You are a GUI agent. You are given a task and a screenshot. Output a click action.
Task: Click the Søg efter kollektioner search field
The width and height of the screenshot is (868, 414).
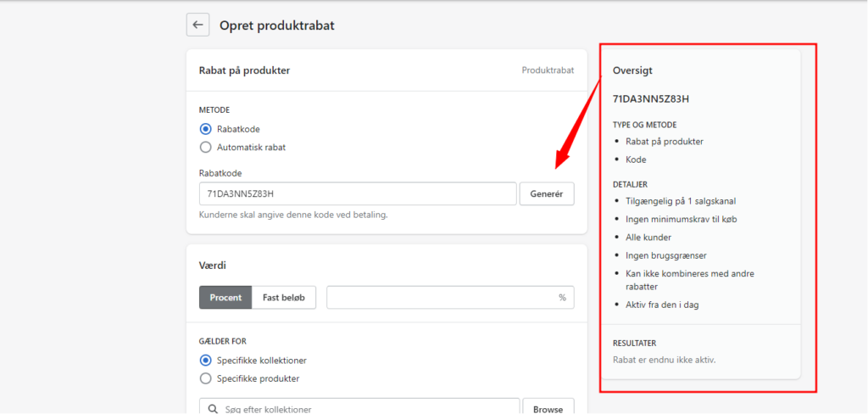click(359, 408)
